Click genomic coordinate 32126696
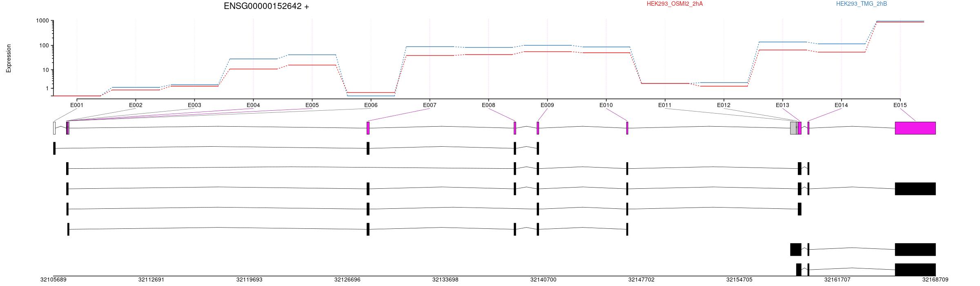The image size is (980, 286). coord(347,280)
